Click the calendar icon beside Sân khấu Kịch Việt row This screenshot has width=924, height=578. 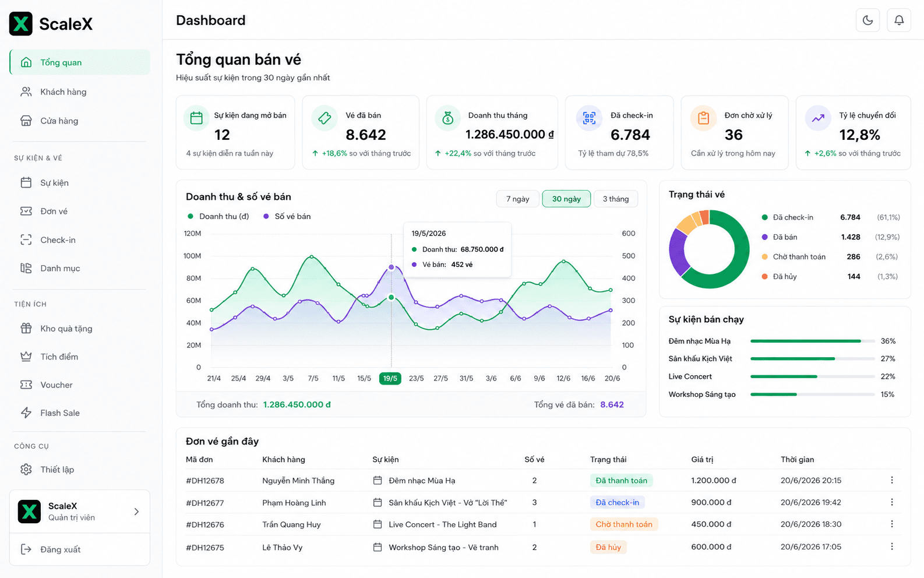tap(378, 502)
